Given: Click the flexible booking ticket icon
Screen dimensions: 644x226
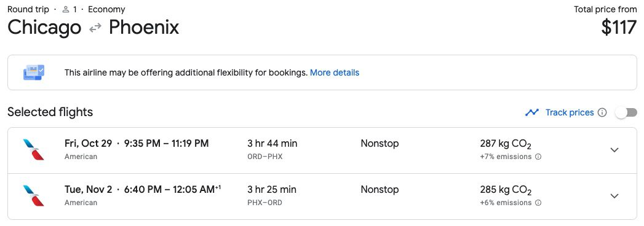Looking at the screenshot, I should pyautogui.click(x=34, y=72).
